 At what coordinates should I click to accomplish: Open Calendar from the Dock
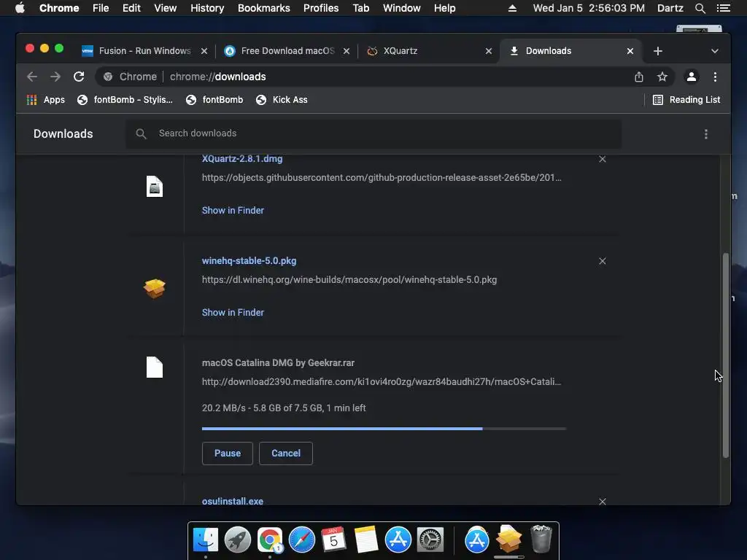click(333, 540)
